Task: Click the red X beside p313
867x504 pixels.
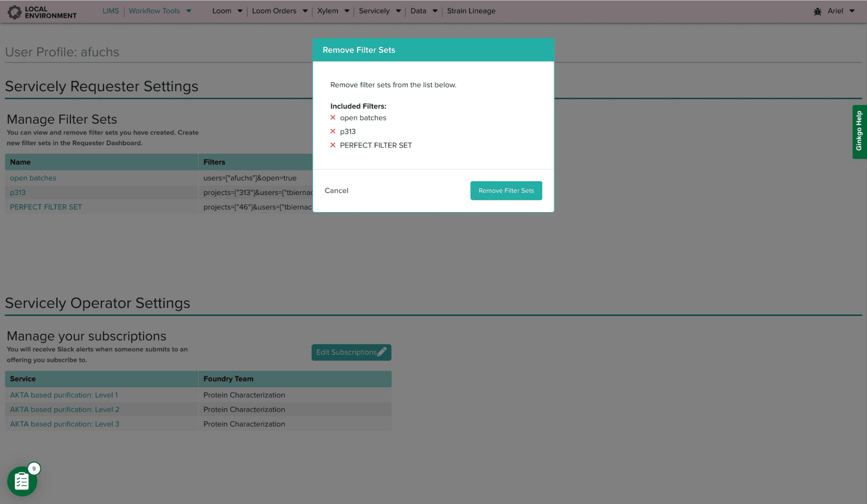Action: 333,131
